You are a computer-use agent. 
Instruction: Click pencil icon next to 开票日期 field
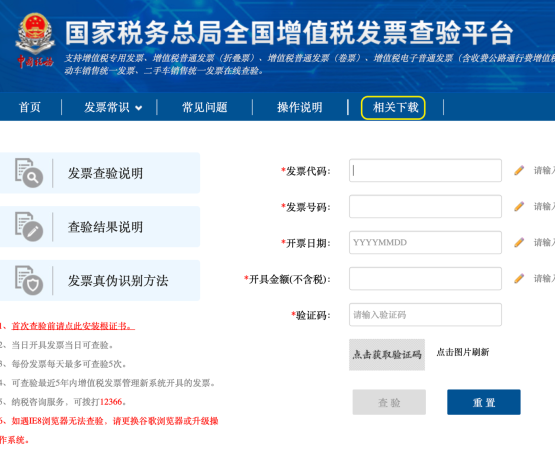(x=519, y=242)
